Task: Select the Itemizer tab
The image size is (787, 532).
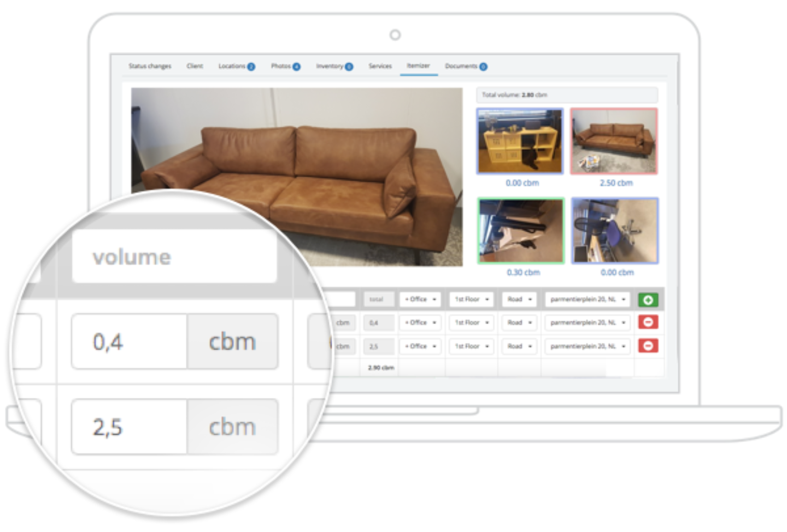Action: [418, 66]
